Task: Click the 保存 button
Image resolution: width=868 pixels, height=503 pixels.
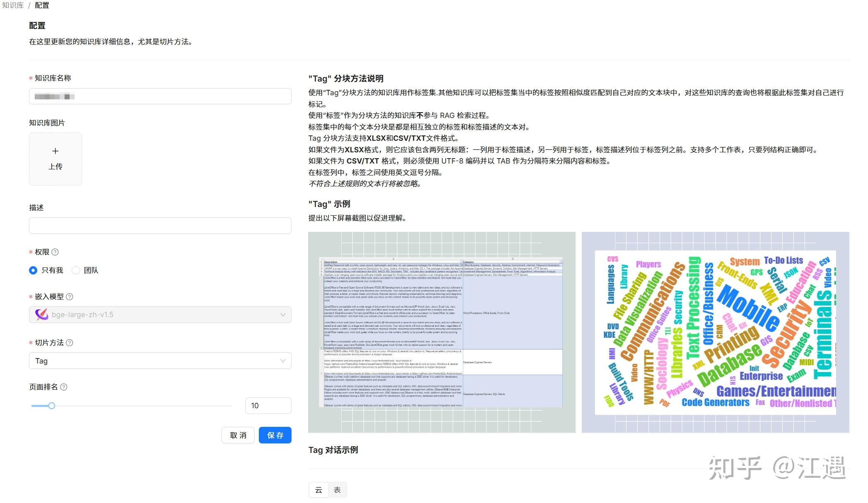Action: pyautogui.click(x=275, y=435)
